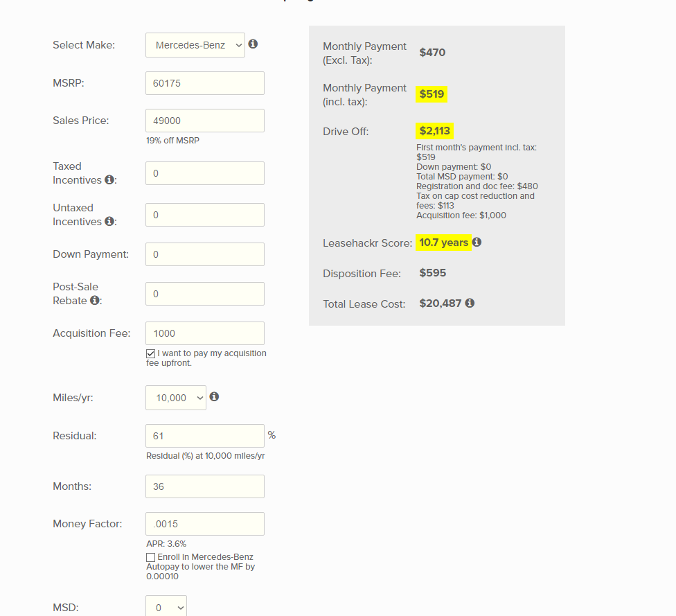The height and width of the screenshot is (616, 676).
Task: Click the Money Factor input field
Action: click(x=205, y=524)
